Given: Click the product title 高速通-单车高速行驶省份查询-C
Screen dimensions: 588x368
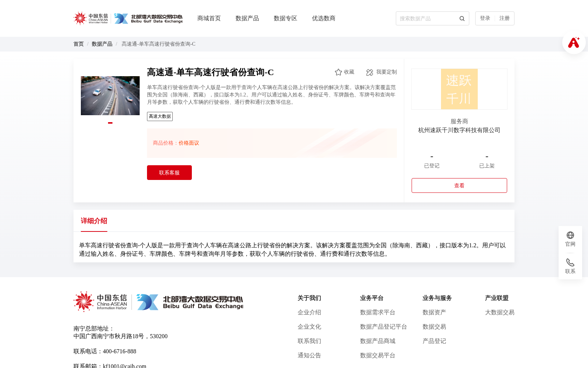Looking at the screenshot, I should (210, 72).
